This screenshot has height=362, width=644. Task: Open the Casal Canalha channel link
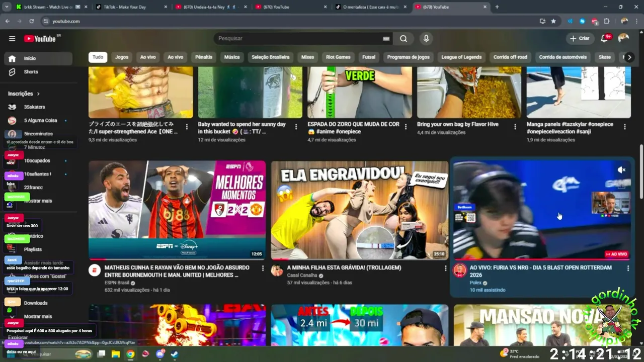tap(302, 276)
